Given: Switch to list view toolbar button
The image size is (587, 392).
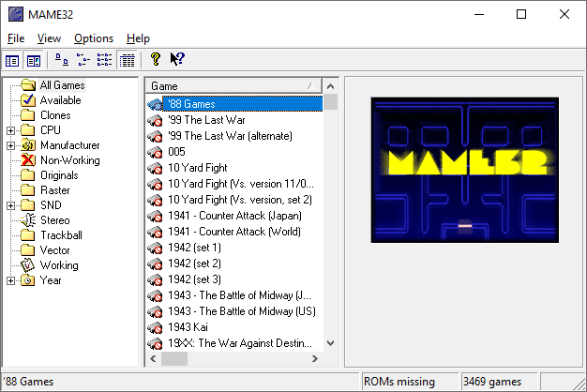Looking at the screenshot, I should pyautogui.click(x=104, y=59).
